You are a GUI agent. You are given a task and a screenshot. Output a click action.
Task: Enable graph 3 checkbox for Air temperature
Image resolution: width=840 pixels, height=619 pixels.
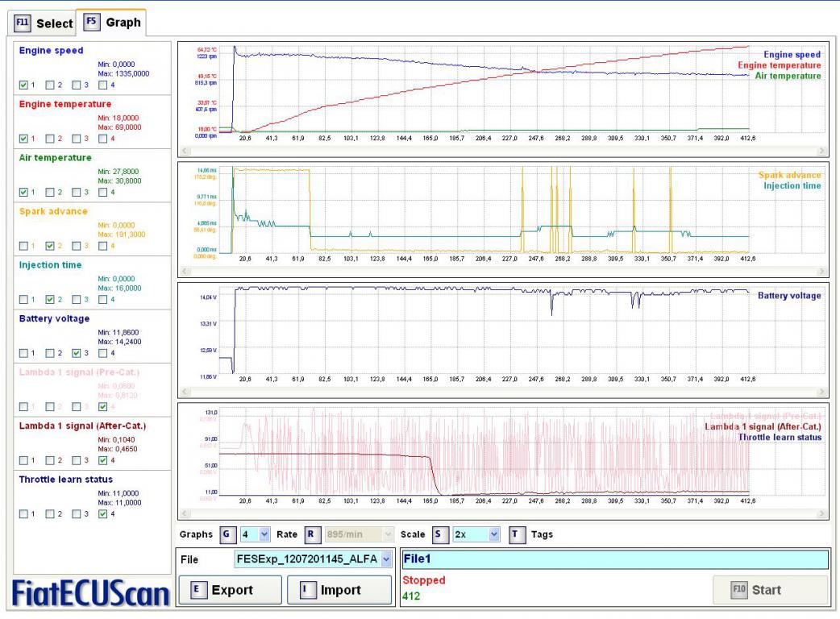point(75,192)
